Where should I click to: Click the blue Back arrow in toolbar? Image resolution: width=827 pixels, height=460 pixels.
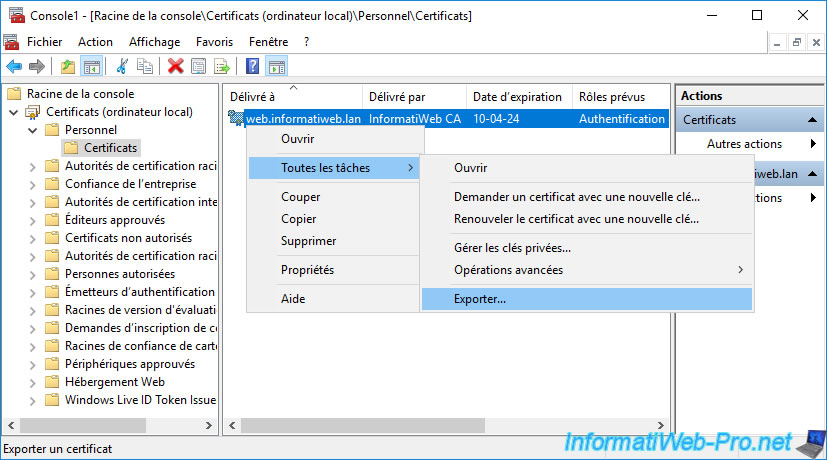coord(14,67)
